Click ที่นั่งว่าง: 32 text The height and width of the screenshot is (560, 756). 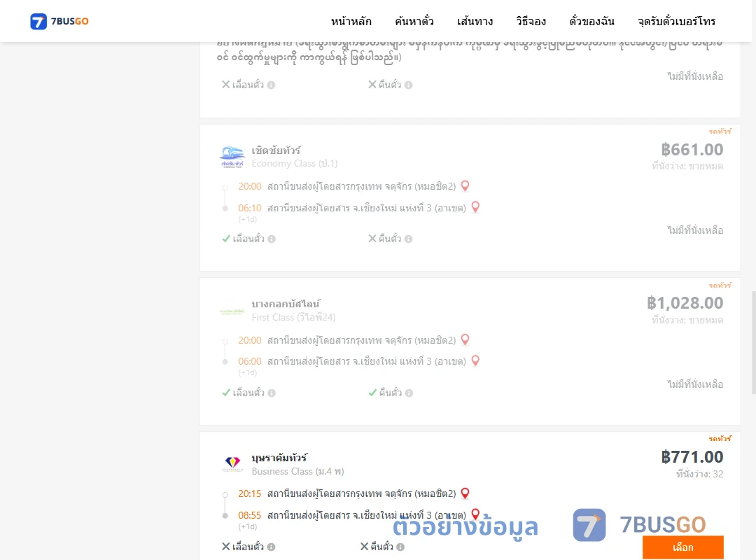(699, 474)
